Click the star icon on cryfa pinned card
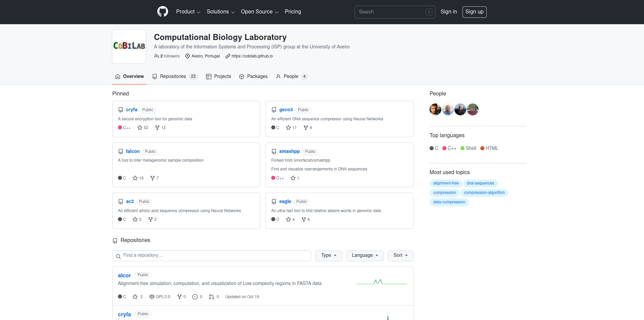Image resolution: width=644 pixels, height=320 pixels. pyautogui.click(x=140, y=128)
